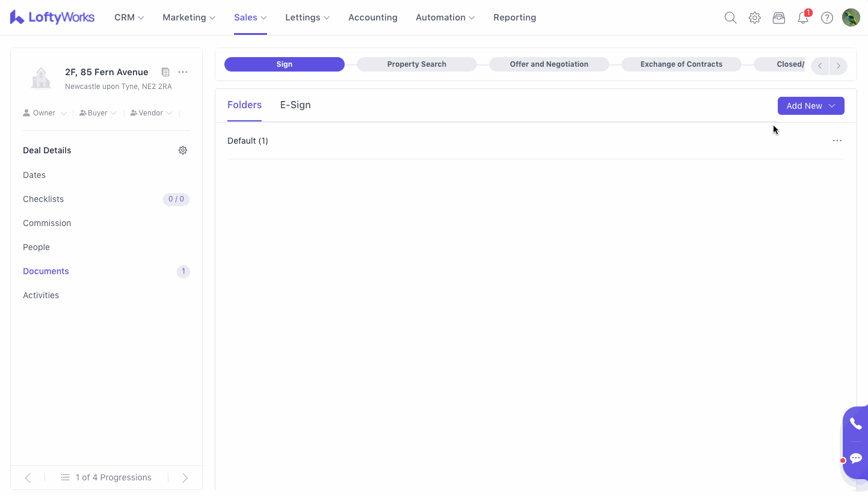Expand the Owner dropdown

click(x=45, y=113)
